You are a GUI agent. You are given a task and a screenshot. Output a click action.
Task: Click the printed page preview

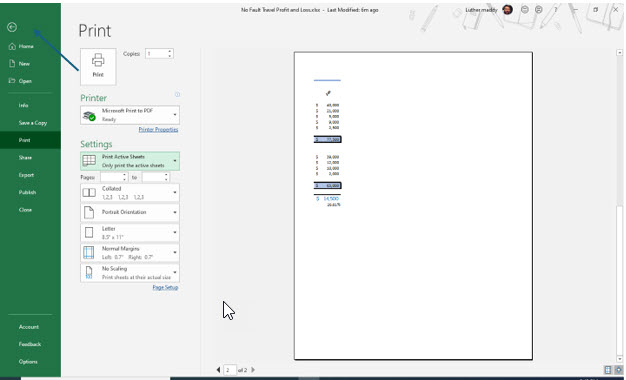pyautogui.click(x=413, y=206)
